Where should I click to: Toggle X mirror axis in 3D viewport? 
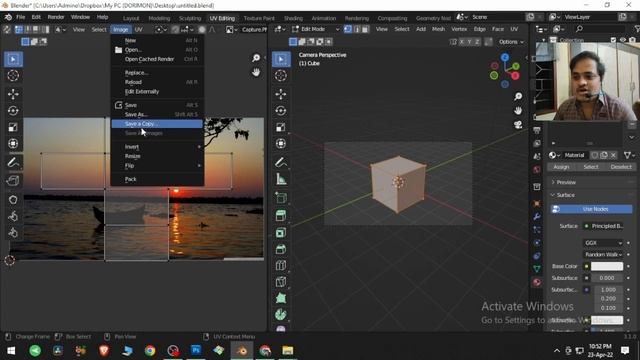point(462,42)
